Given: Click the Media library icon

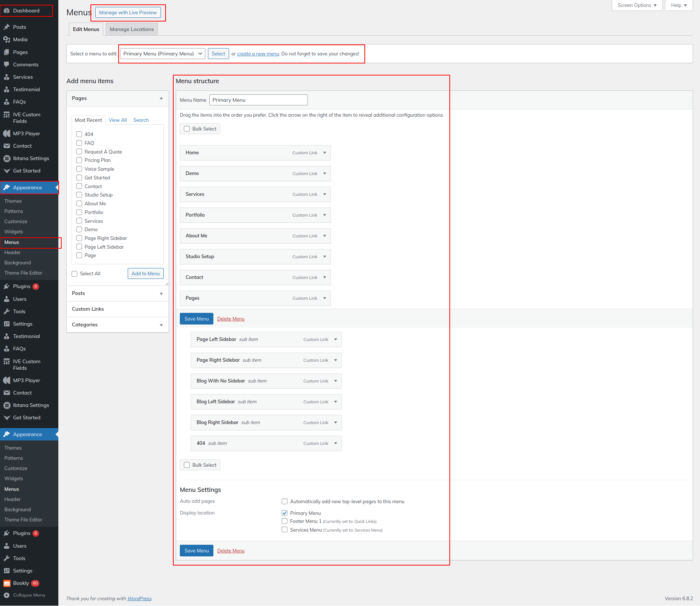Looking at the screenshot, I should coord(7,39).
